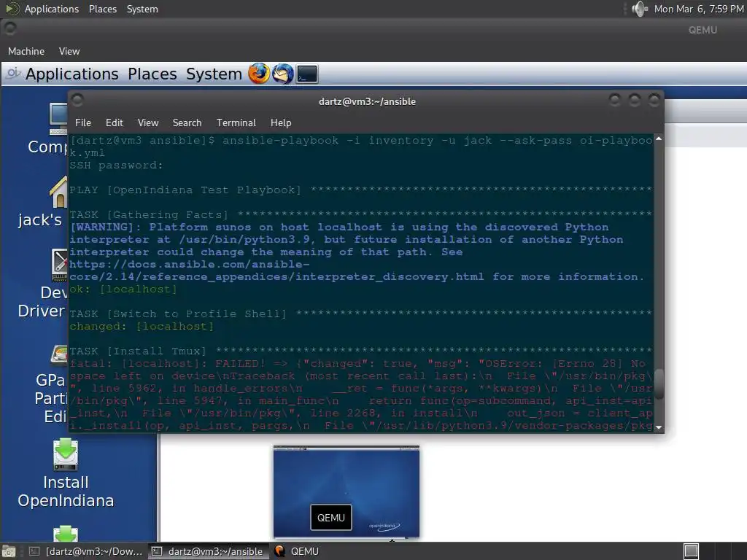The width and height of the screenshot is (747, 560).
Task: Click the volume speaker icon in system tray
Action: (x=639, y=9)
